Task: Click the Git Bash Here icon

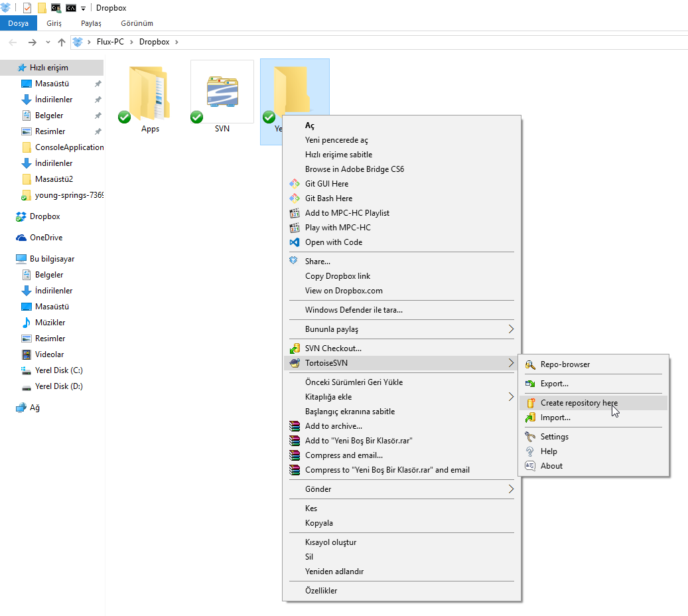Action: (295, 198)
